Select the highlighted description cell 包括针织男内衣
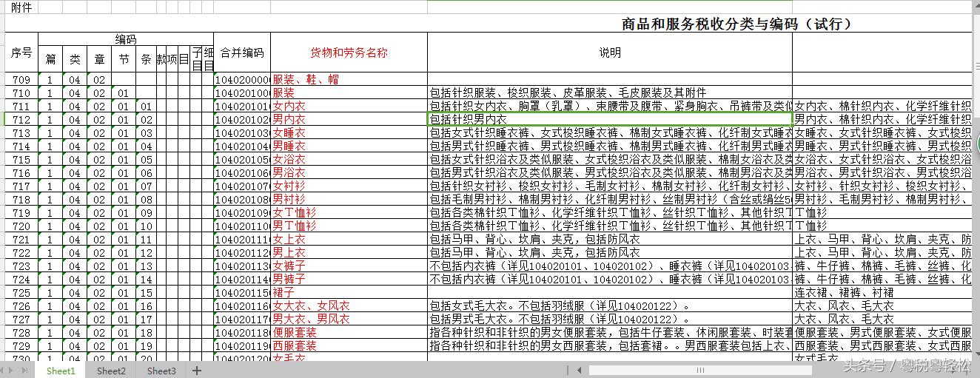 (x=610, y=119)
